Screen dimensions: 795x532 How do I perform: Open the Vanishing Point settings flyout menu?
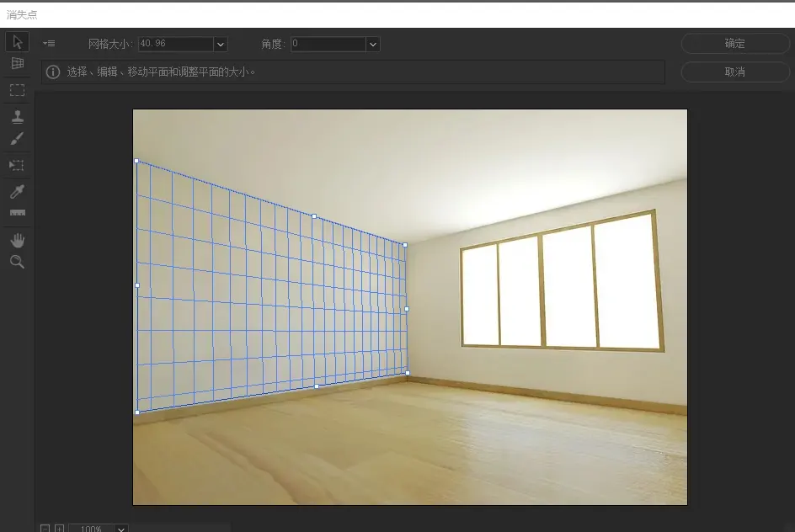click(49, 44)
